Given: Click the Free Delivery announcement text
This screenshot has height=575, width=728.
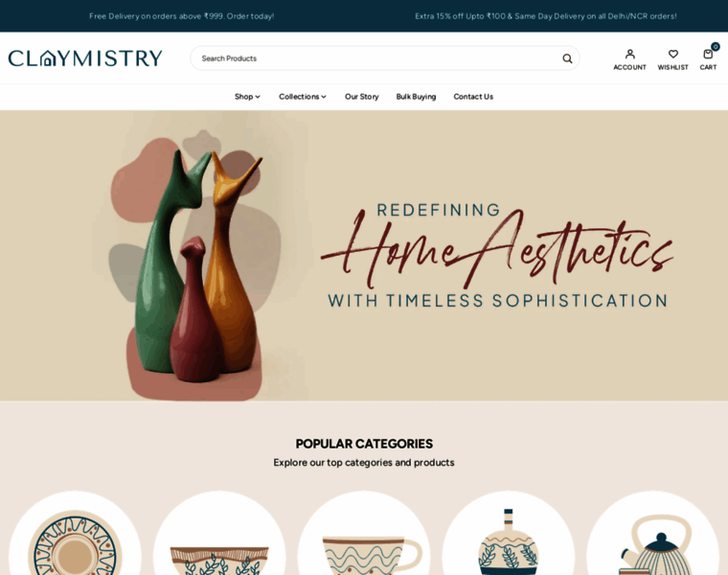Looking at the screenshot, I should tap(182, 16).
